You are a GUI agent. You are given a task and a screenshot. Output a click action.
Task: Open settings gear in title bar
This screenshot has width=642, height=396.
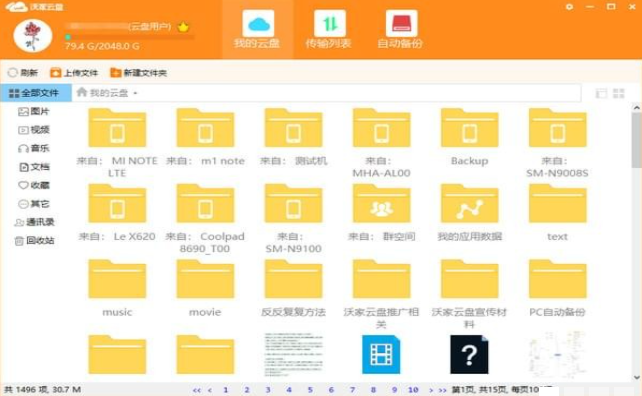tap(569, 7)
